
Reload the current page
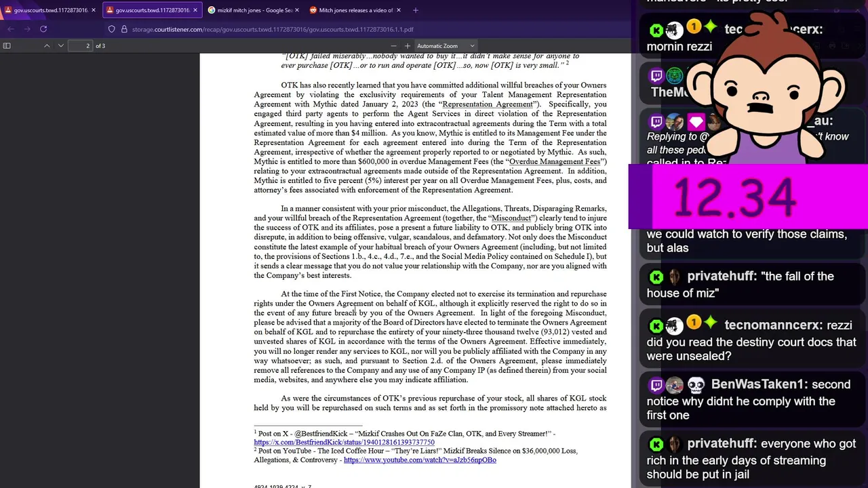(x=43, y=29)
